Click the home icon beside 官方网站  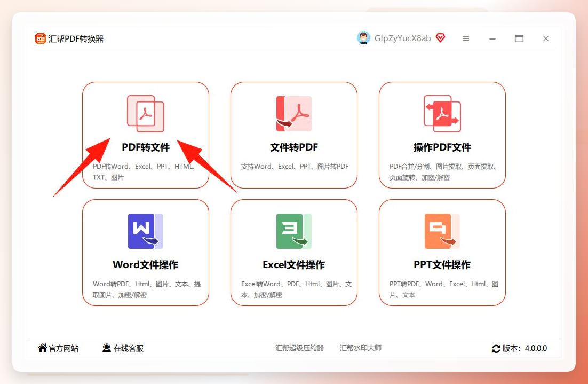43,348
